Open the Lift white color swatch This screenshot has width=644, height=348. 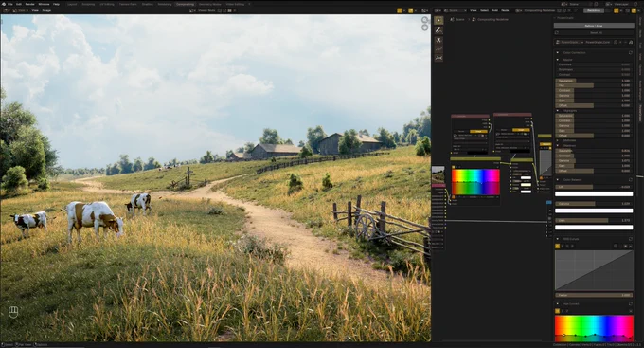594,193
